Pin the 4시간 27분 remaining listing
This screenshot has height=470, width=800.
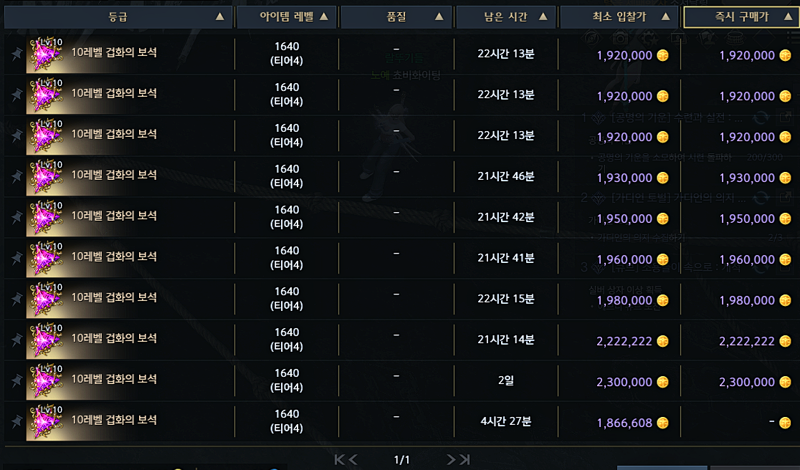click(x=16, y=421)
